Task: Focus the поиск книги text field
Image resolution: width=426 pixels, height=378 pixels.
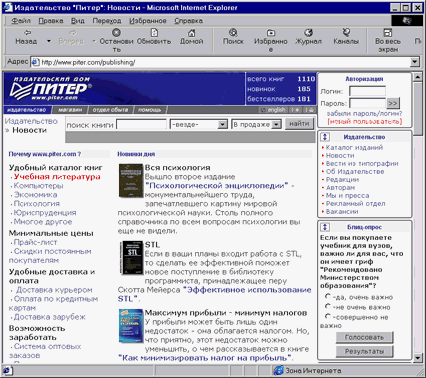Action: pyautogui.click(x=141, y=125)
